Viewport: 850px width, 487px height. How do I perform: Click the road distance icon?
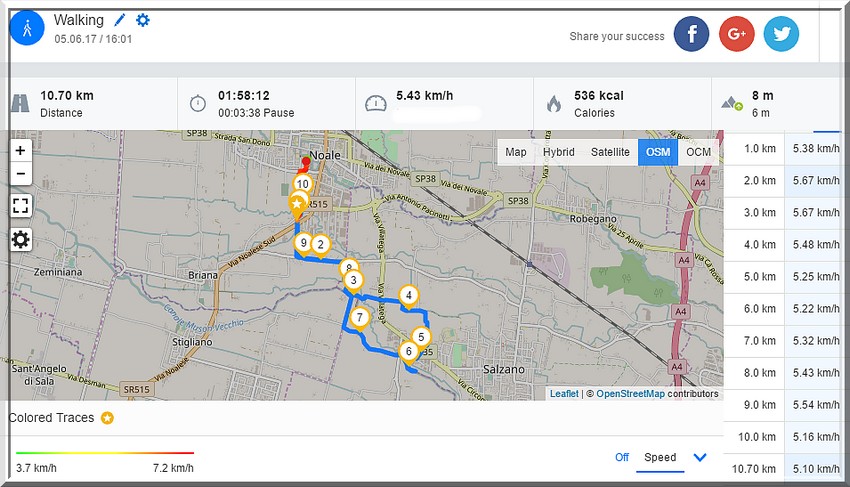point(21,103)
